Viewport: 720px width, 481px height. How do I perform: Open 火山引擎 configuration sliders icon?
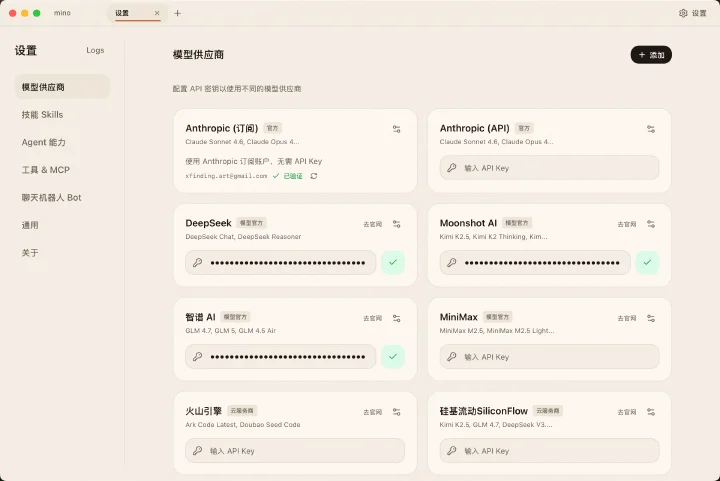pyautogui.click(x=397, y=412)
